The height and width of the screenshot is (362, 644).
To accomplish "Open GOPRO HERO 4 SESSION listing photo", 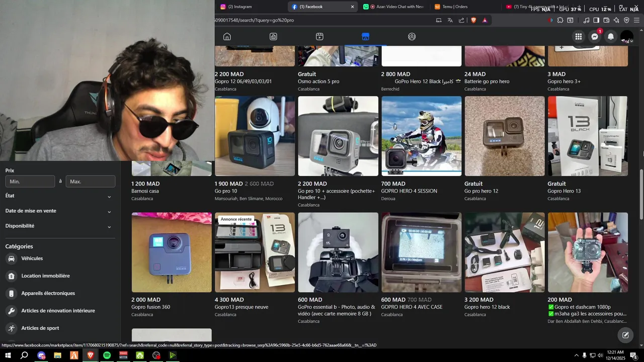I will 421,136.
